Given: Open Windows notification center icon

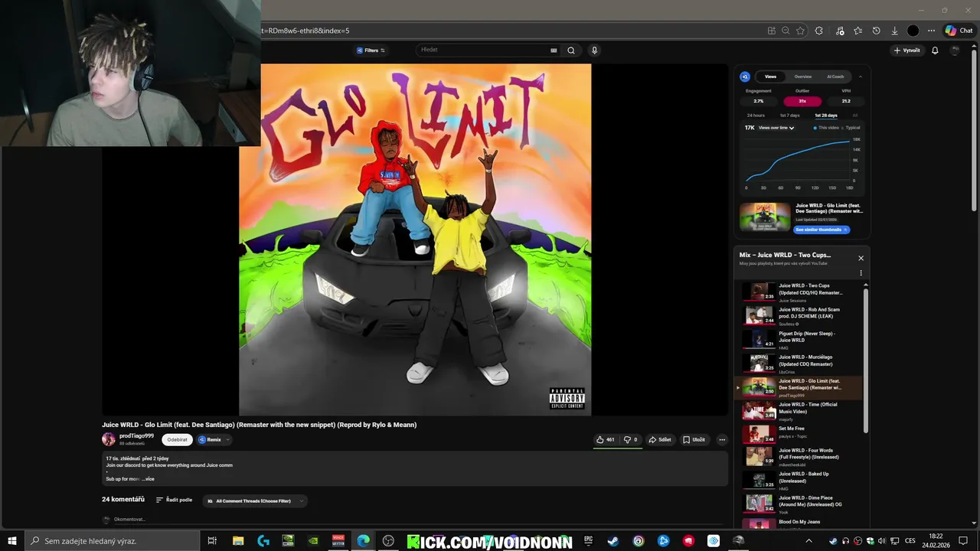Looking at the screenshot, I should (x=963, y=541).
